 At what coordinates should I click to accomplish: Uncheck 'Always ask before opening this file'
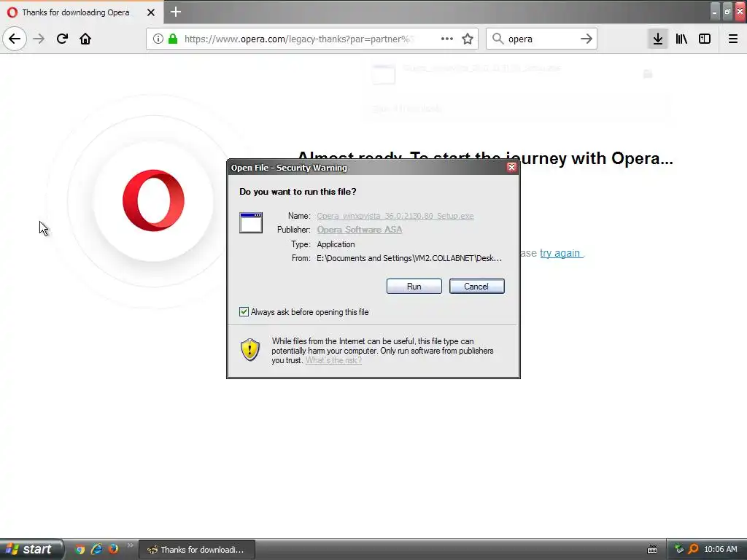[x=244, y=312]
